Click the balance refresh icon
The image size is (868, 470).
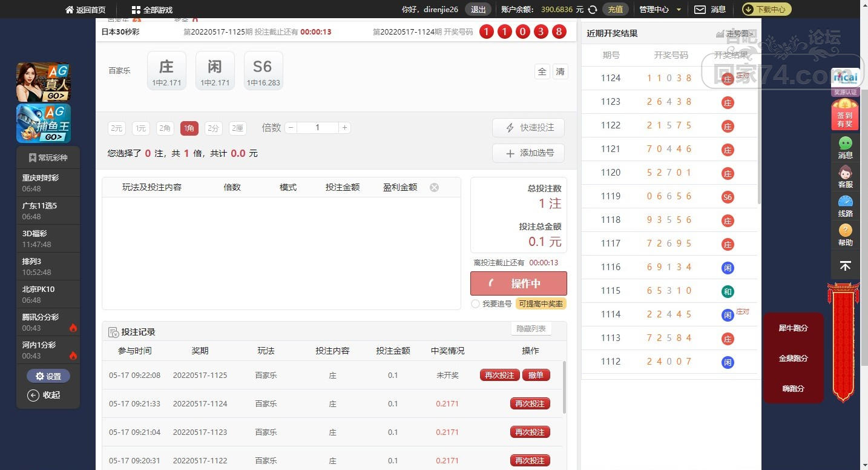tap(593, 10)
